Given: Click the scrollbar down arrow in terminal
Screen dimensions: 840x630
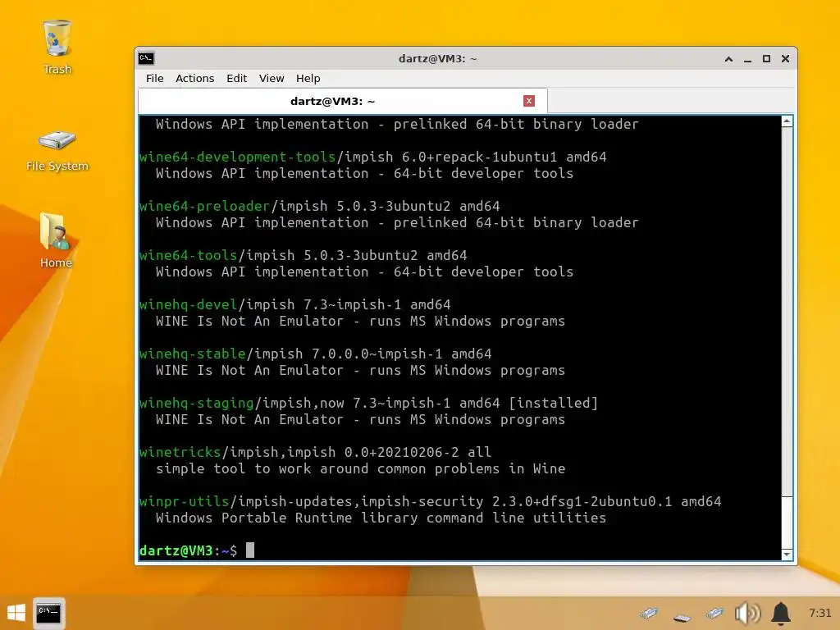Looking at the screenshot, I should point(787,555).
